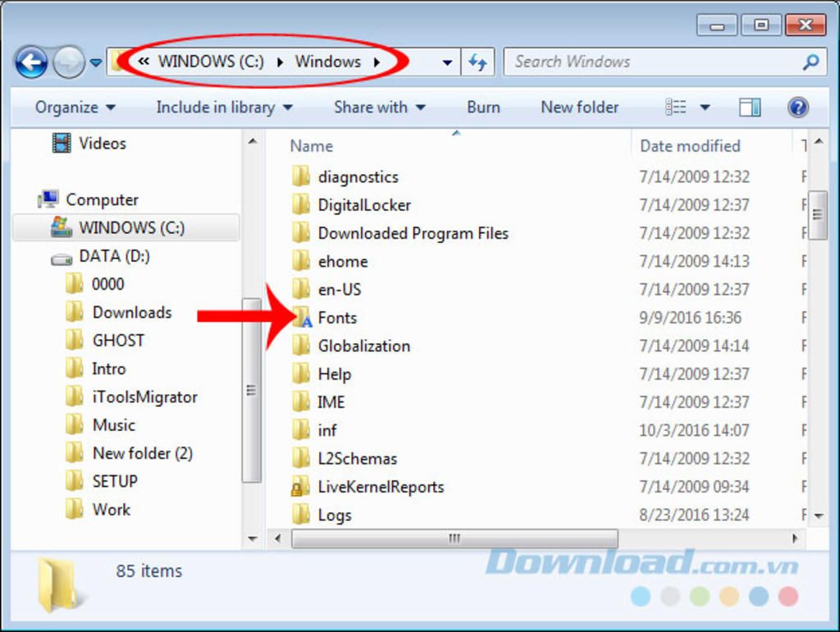Click the locked LiveKernelReports folder icon
The width and height of the screenshot is (840, 632).
point(300,487)
